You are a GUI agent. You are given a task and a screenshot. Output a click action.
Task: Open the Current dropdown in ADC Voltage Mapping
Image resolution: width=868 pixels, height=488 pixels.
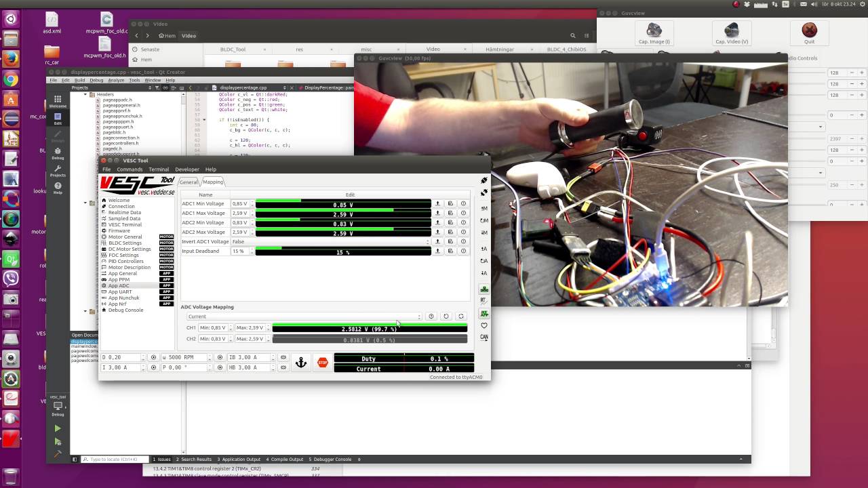coord(304,317)
